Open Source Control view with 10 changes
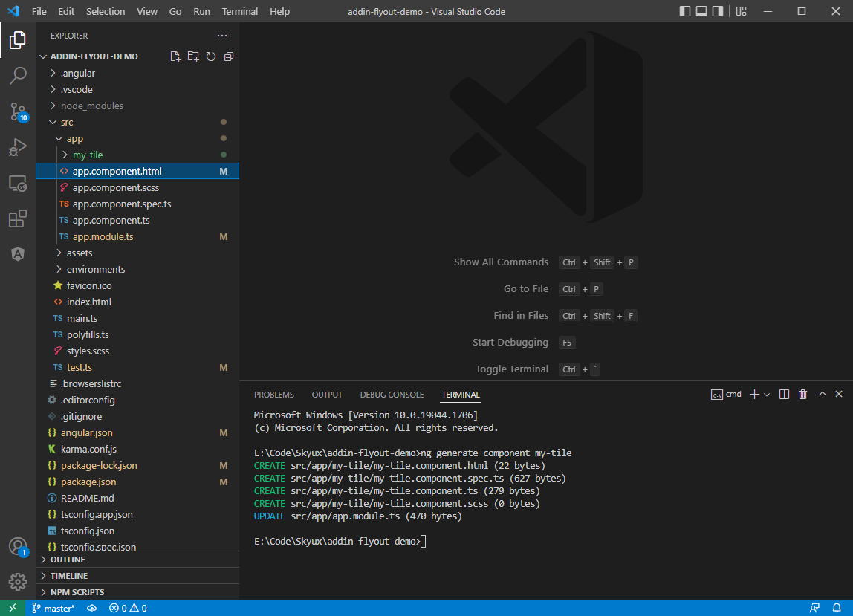853x616 pixels. 17,111
